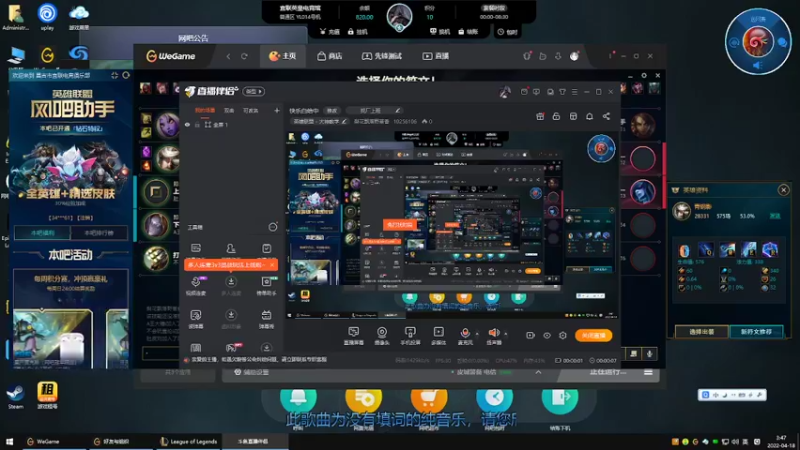Click the IME toolbar's language icon
The height and width of the screenshot is (450, 800).
point(716,395)
